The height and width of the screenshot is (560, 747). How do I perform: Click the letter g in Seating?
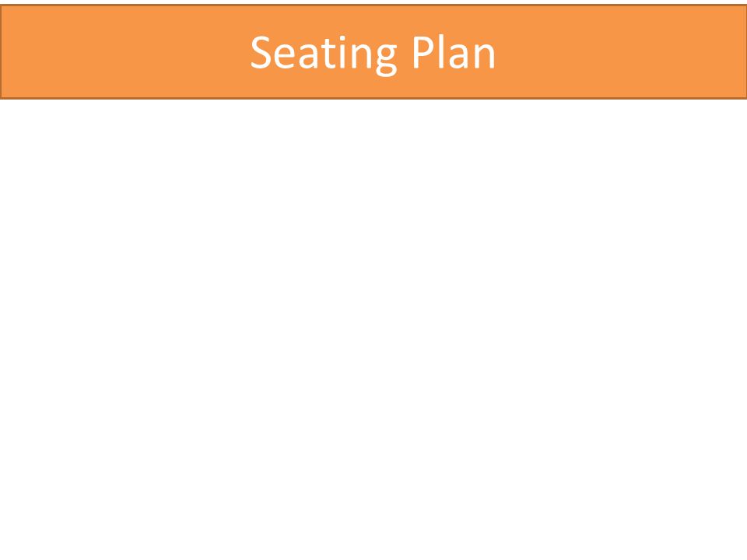387,59
